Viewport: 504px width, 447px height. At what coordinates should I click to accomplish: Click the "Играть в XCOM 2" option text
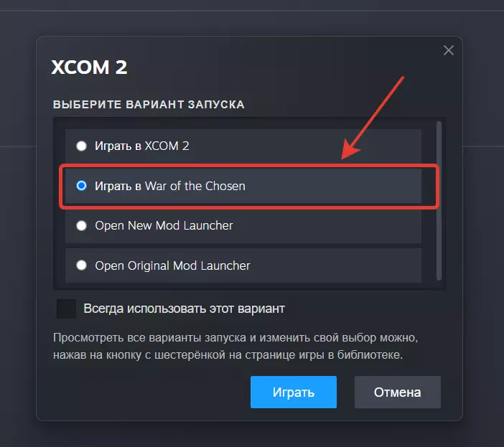(142, 146)
